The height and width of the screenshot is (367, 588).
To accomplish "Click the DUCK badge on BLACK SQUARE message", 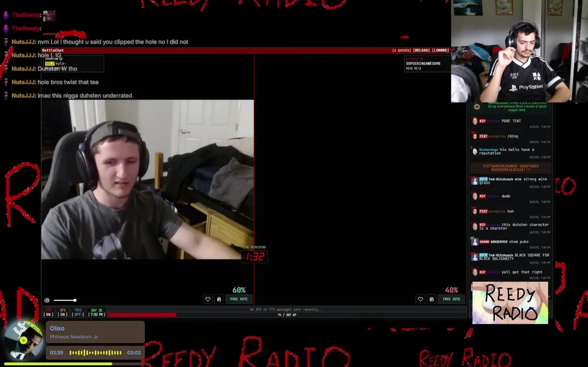I will point(484,255).
